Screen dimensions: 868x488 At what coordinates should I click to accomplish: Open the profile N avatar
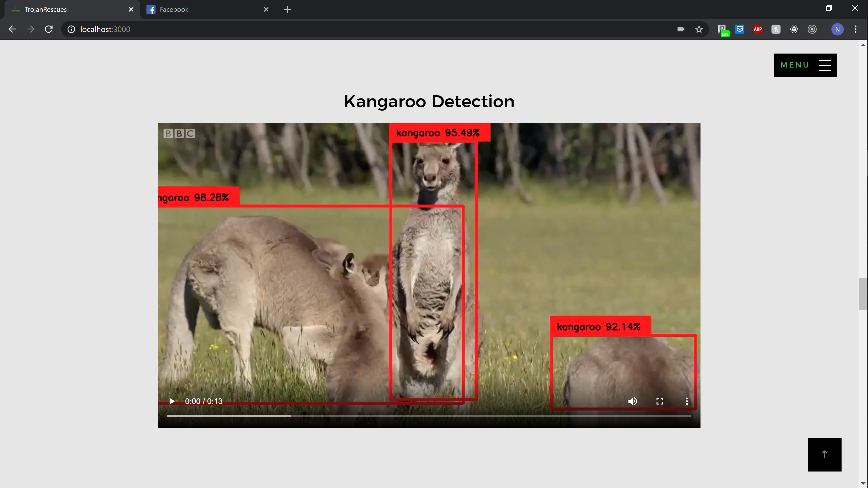[x=837, y=29]
